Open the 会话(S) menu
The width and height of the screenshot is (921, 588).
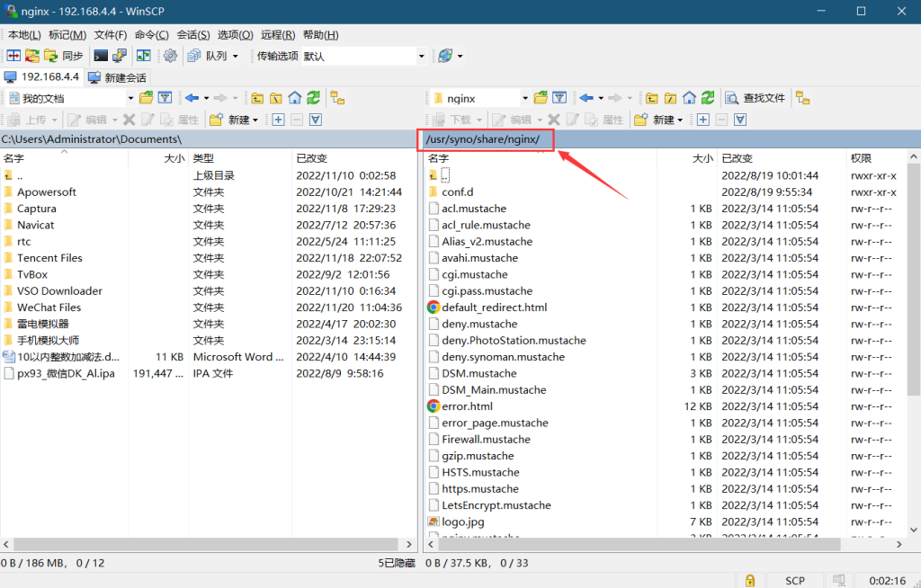(193, 35)
